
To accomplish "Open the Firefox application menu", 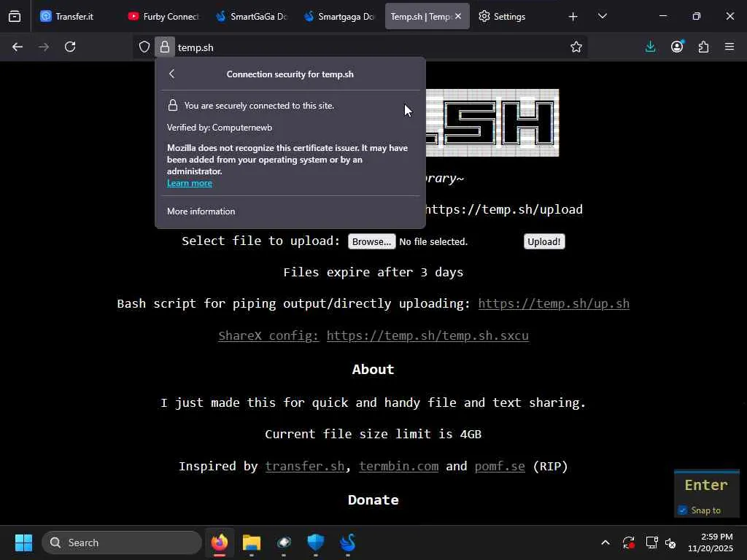I will (x=729, y=47).
